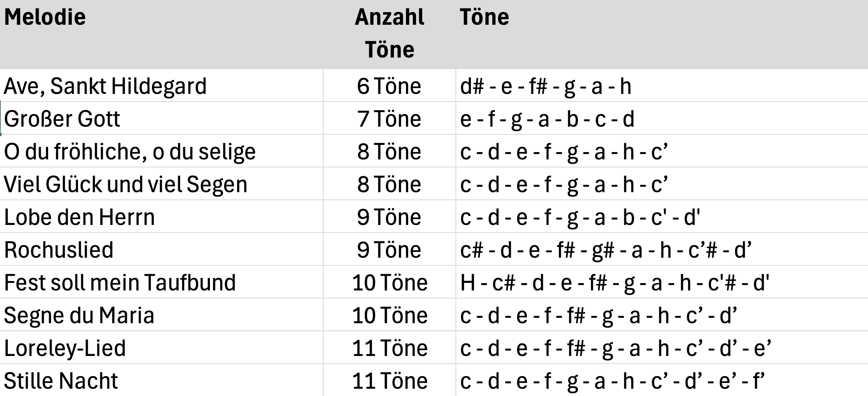868x396 pixels.
Task: Select tones cell beginning with H - c#
Action: (x=662, y=282)
